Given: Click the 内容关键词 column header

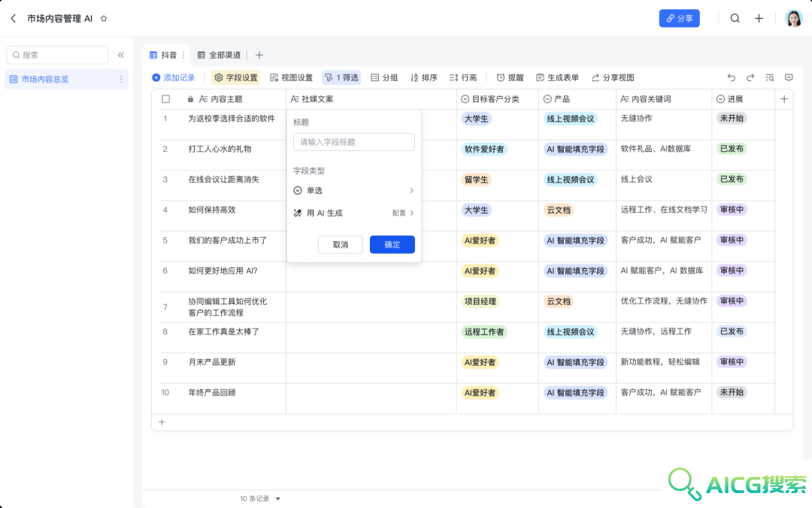Looking at the screenshot, I should click(x=664, y=99).
